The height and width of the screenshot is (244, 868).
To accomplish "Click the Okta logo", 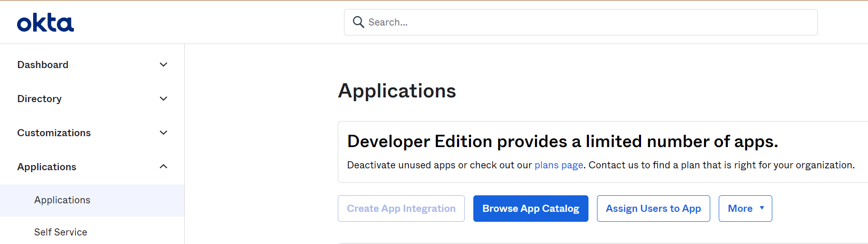I will pyautogui.click(x=45, y=23).
